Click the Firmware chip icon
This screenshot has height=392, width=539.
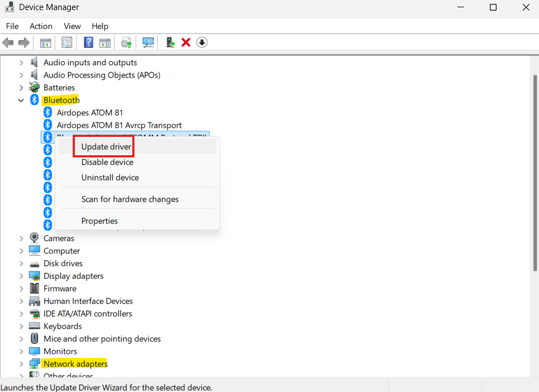click(35, 288)
